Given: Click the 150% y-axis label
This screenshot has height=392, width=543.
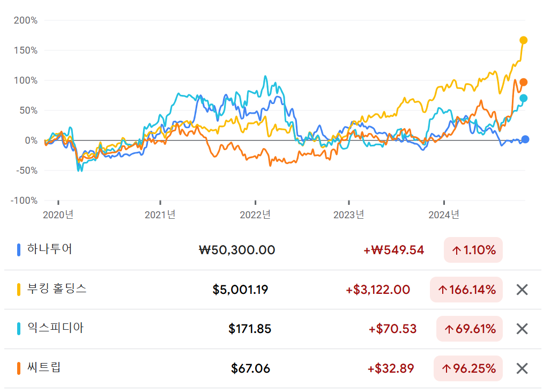Looking at the screenshot, I should point(26,50).
